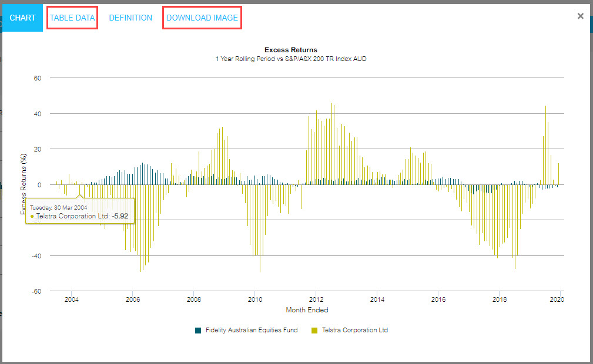Select the 2008 label on the x-axis
Viewport: 593px width, 364px height.
193,299
